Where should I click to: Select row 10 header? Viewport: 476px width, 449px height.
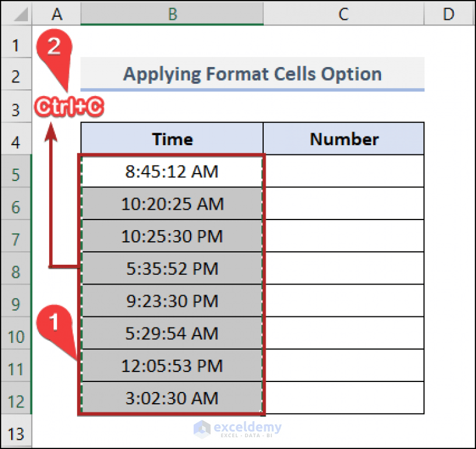coord(16,333)
